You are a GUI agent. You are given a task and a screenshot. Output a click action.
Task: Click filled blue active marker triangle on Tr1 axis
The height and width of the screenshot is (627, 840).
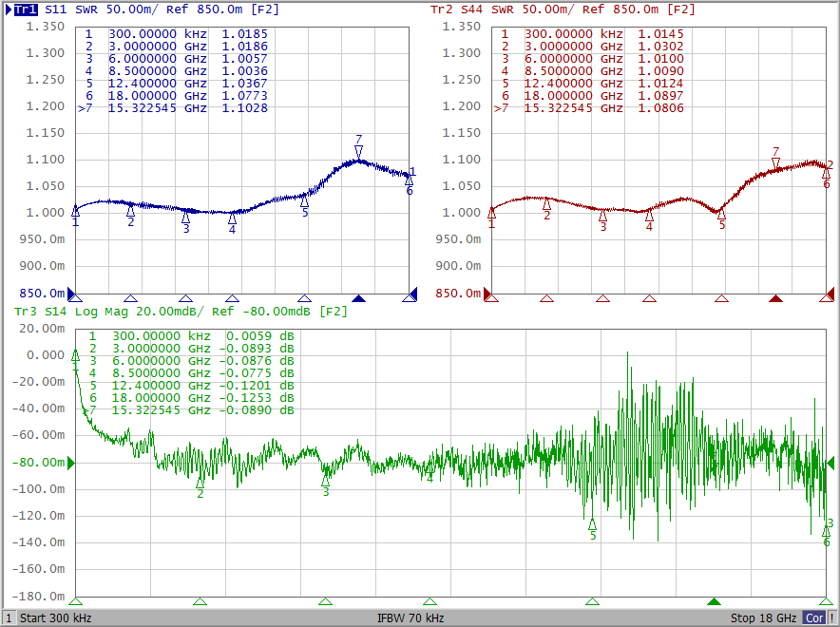pos(358,297)
